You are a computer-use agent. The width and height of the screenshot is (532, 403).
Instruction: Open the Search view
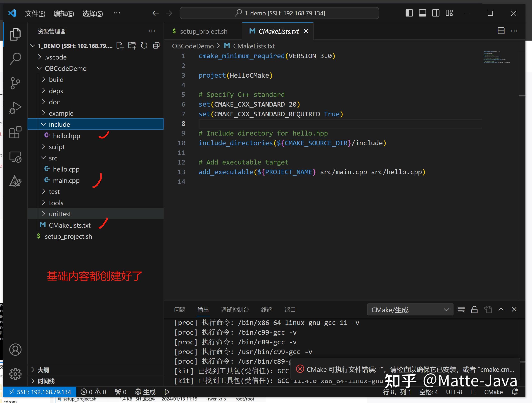pyautogui.click(x=15, y=58)
